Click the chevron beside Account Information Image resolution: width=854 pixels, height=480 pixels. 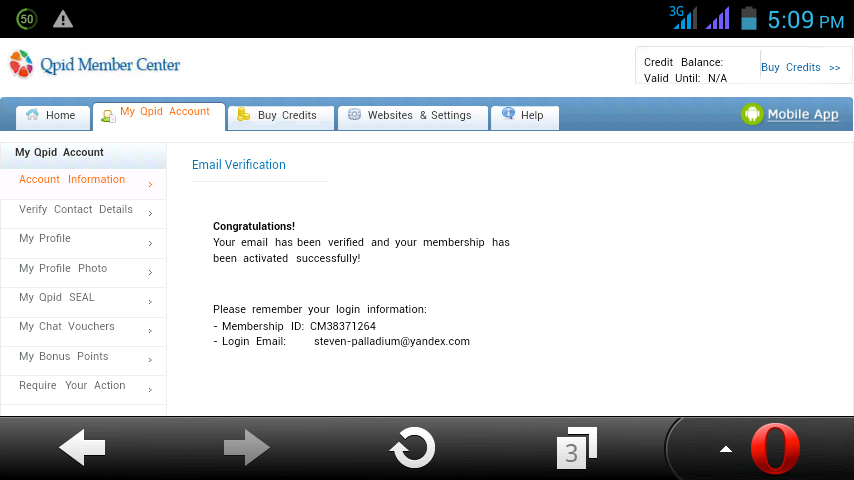click(150, 185)
